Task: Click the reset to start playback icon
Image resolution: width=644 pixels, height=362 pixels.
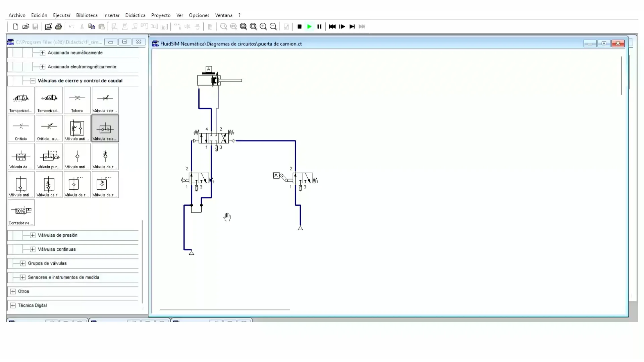Action: coord(332,26)
